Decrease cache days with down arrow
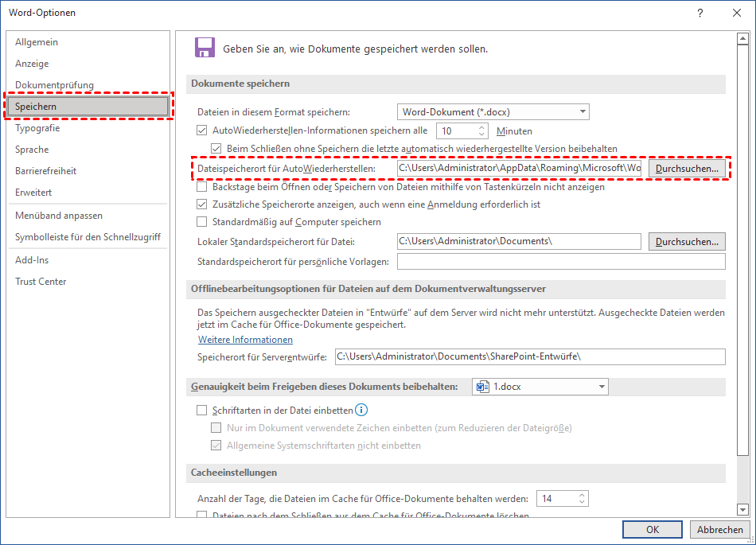Screen dimensions: 756x545 583,503
